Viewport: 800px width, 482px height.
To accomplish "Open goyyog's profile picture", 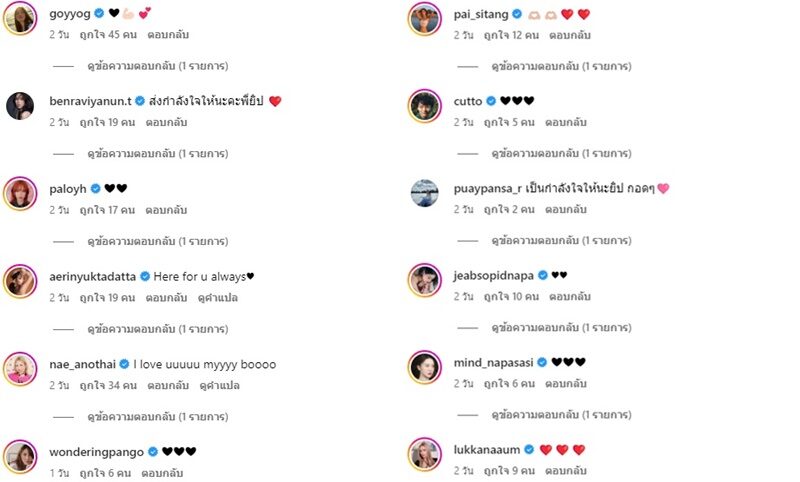I will [20, 18].
